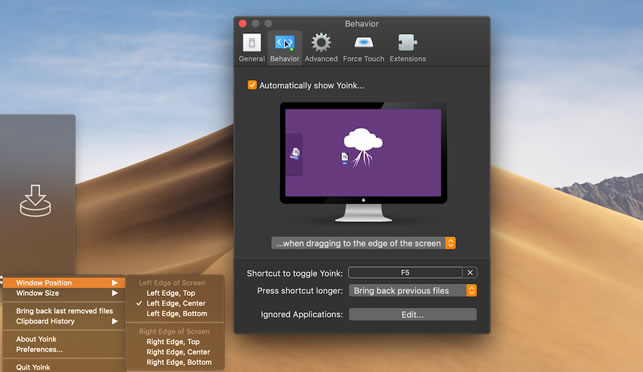Viewport: 643px width, 372px height.
Task: Open the Force Touch pane icon
Action: coord(363,43)
